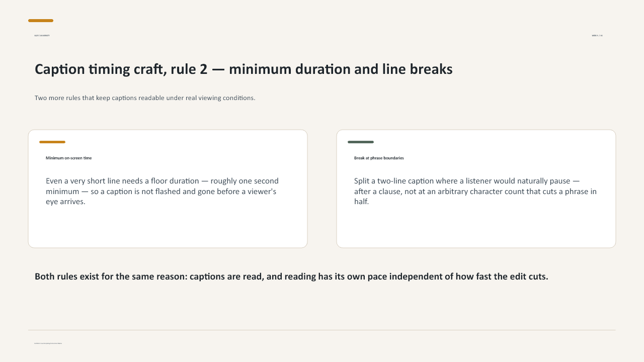Click the words 'rule 2' in the title

point(189,69)
